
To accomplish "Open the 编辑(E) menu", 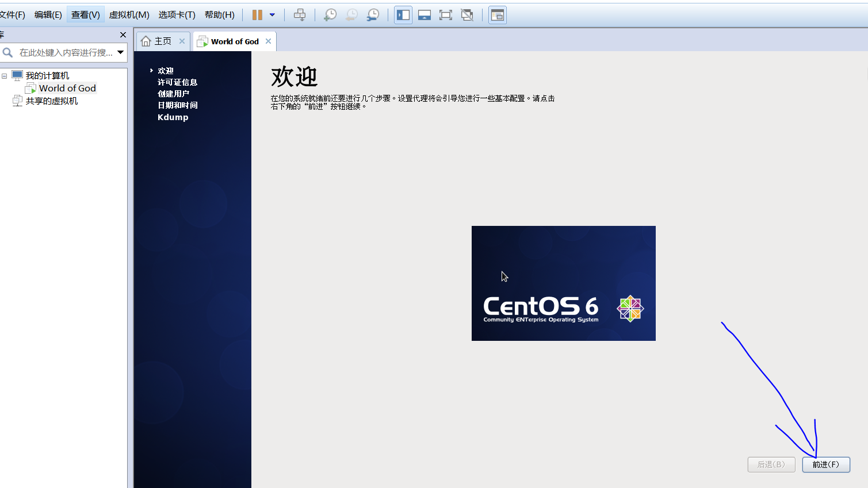I will tap(48, 15).
